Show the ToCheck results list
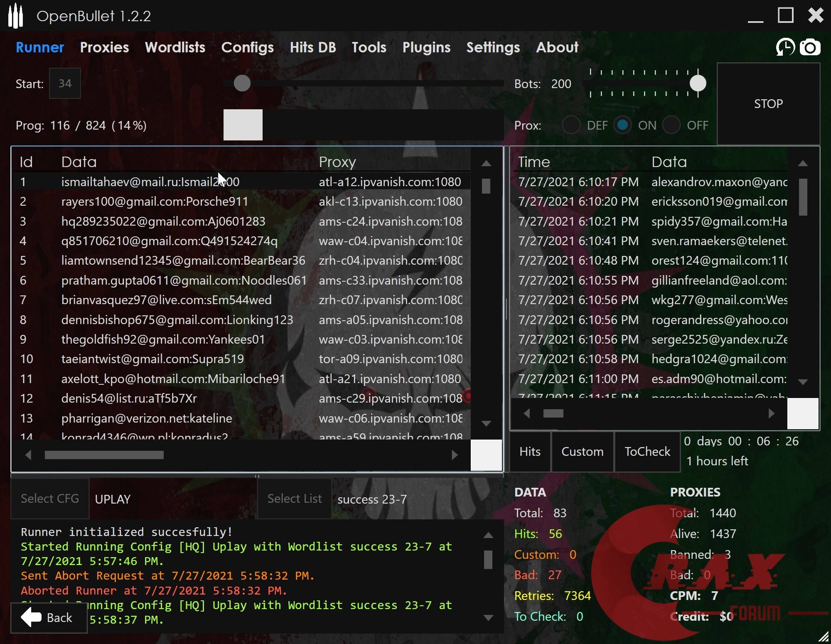The height and width of the screenshot is (644, 831). tap(647, 452)
